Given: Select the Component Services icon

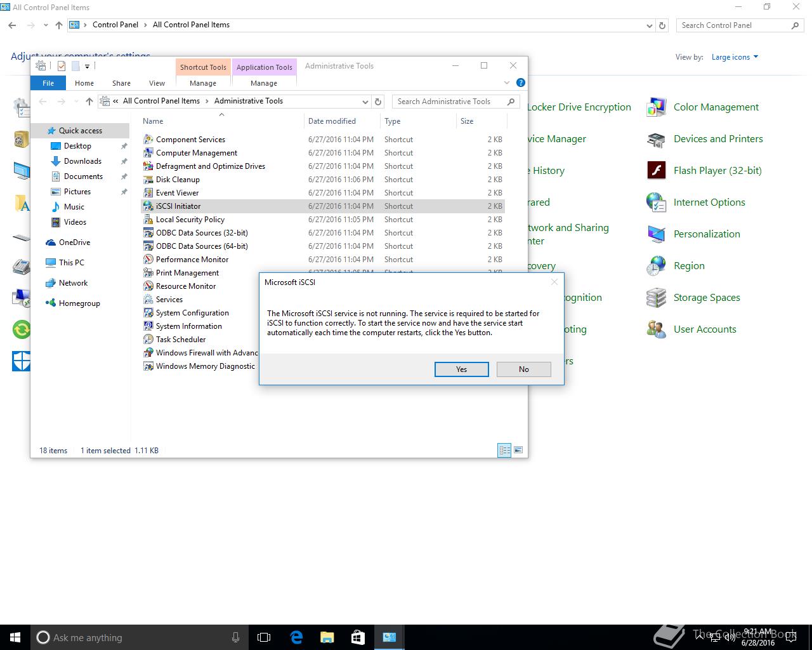Looking at the screenshot, I should (x=148, y=140).
